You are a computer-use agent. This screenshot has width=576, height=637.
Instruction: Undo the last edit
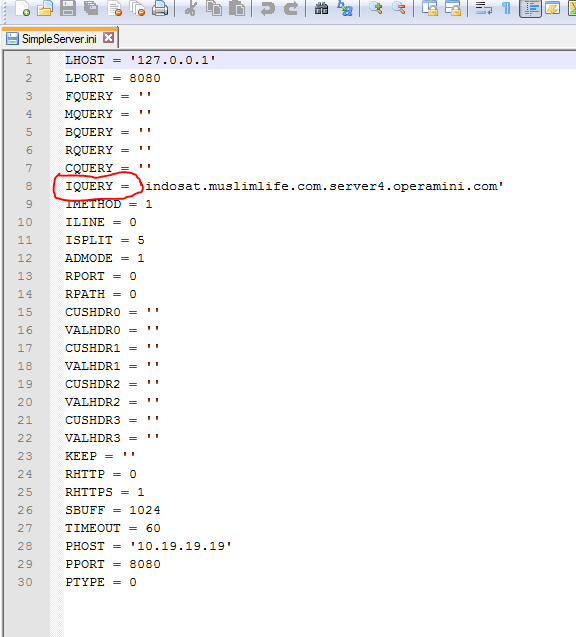click(267, 8)
